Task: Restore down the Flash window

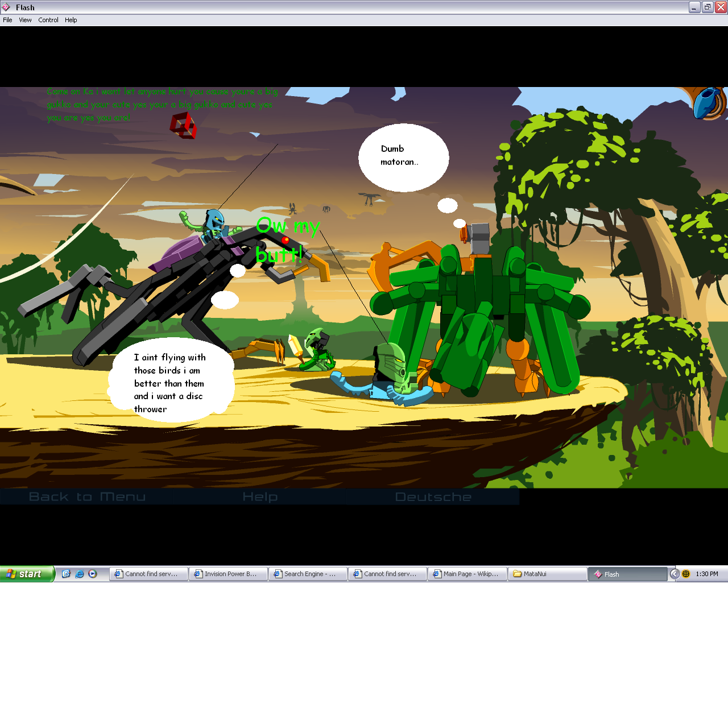Action: click(x=708, y=7)
